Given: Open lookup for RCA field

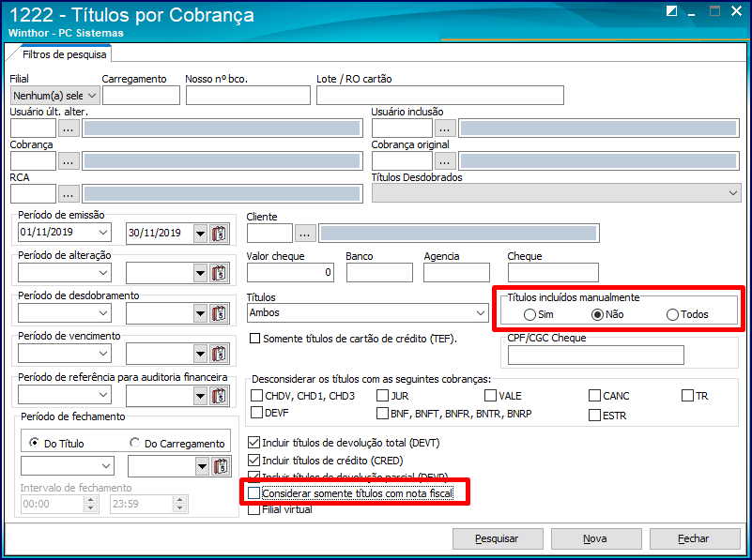Looking at the screenshot, I should (x=69, y=194).
